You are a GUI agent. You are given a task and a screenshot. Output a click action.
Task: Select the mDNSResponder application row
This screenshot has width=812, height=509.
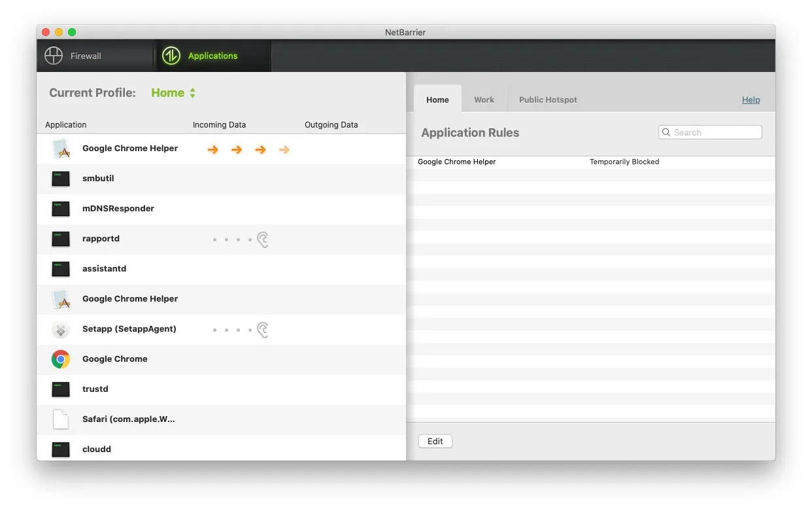pos(221,209)
